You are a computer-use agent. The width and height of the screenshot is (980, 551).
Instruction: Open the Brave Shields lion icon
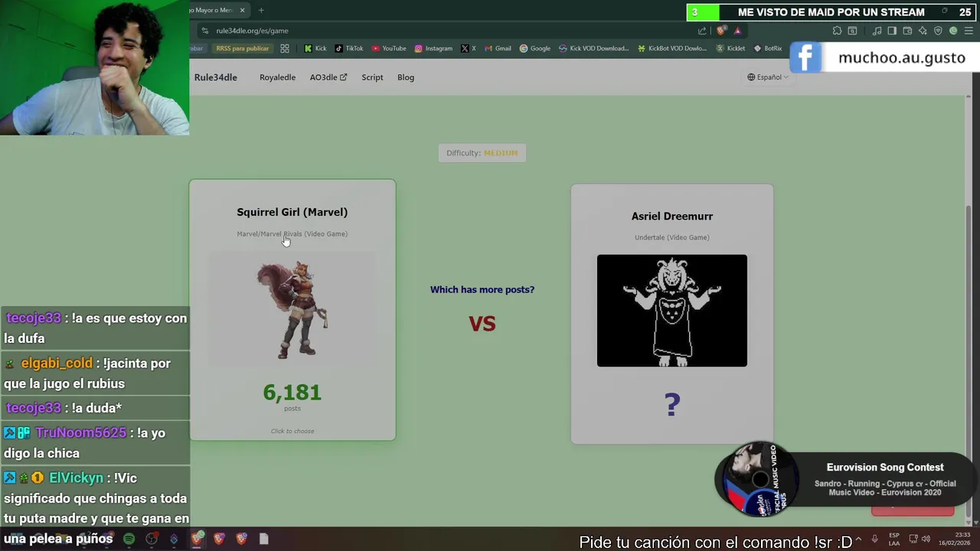721,31
